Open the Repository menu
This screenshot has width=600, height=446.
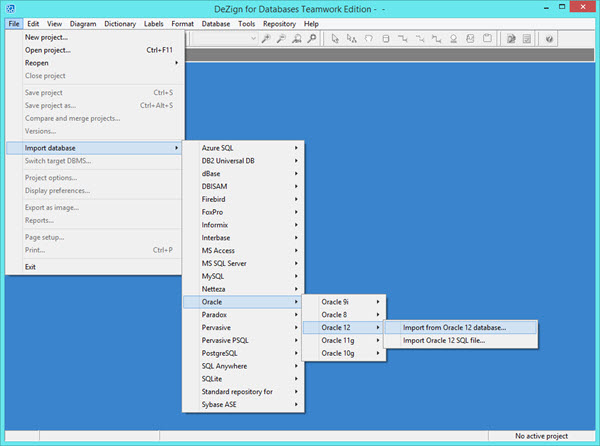(279, 24)
